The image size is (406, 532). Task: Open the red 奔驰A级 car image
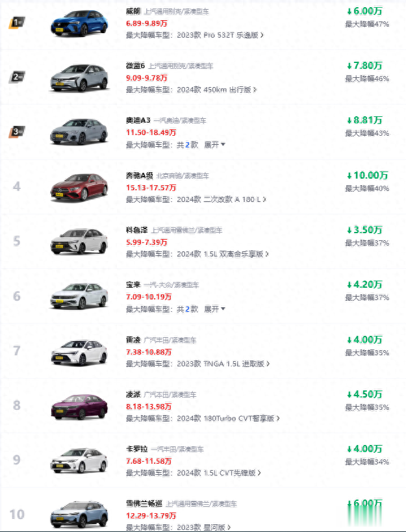tap(79, 187)
